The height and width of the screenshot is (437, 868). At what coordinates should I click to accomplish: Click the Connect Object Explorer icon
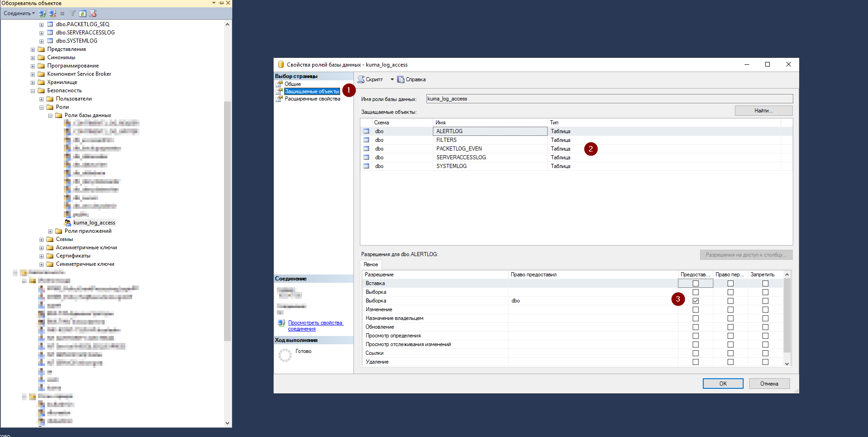coord(42,13)
